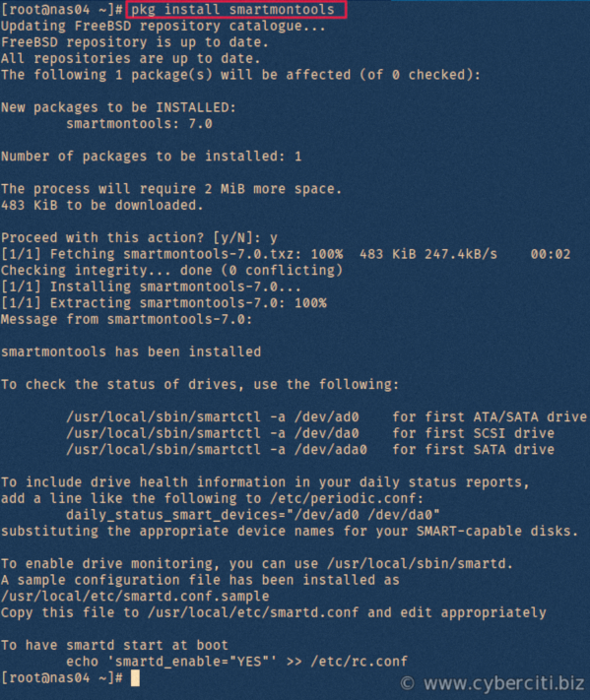Click the 'Extracting smartmontools-7.0: 100%' line

[x=164, y=302]
